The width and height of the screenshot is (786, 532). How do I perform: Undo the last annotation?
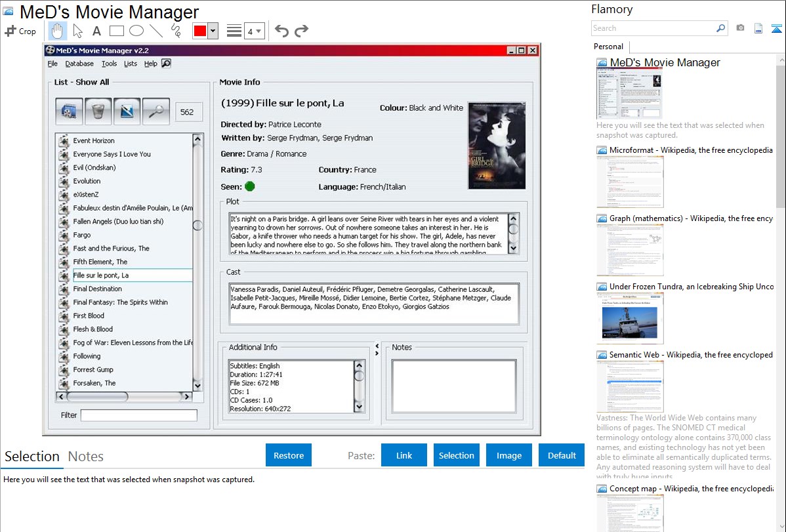coord(281,31)
